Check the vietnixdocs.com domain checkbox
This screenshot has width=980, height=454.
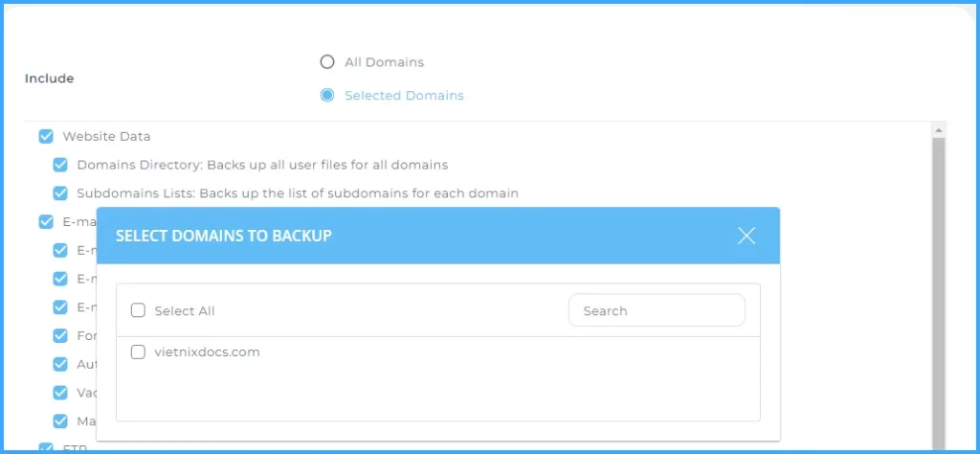tap(138, 352)
